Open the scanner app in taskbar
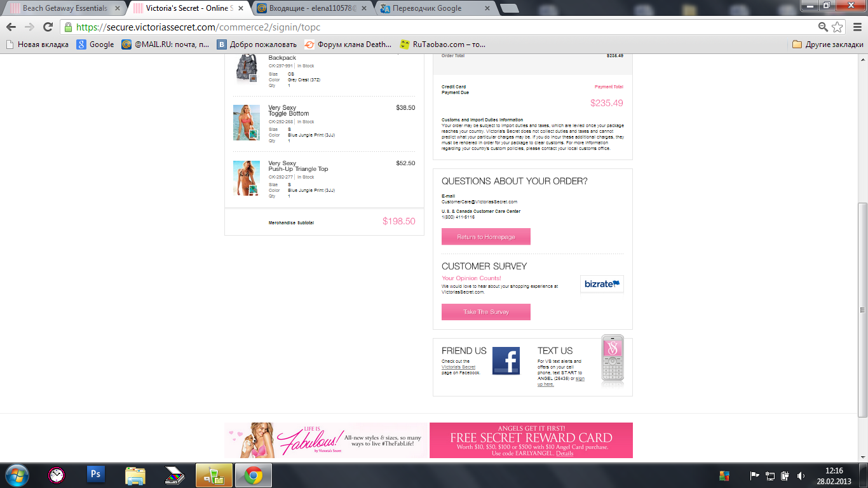Image resolution: width=868 pixels, height=488 pixels. 174,475
